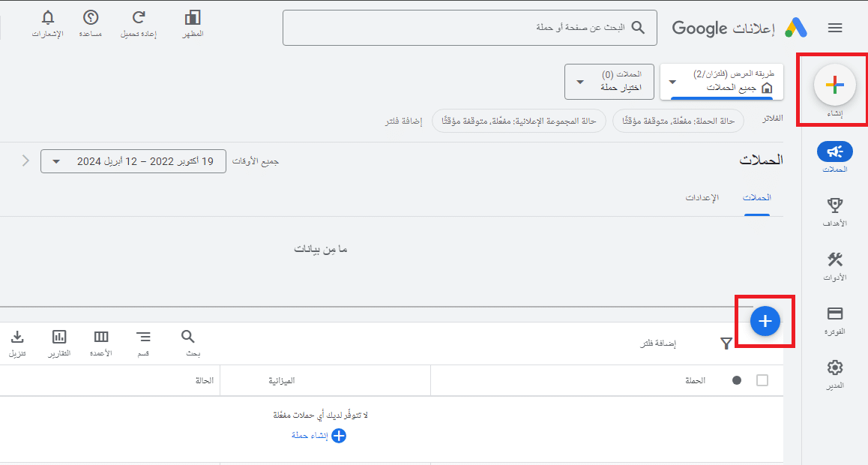Click the multicolor إنشاء create button
Image resolution: width=868 pixels, height=465 pixels.
pyautogui.click(x=835, y=85)
